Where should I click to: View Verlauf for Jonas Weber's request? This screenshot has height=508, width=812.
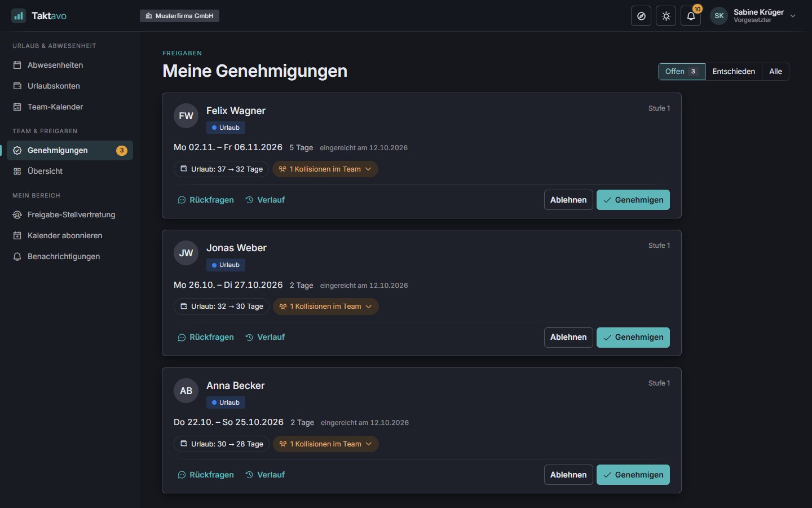265,337
